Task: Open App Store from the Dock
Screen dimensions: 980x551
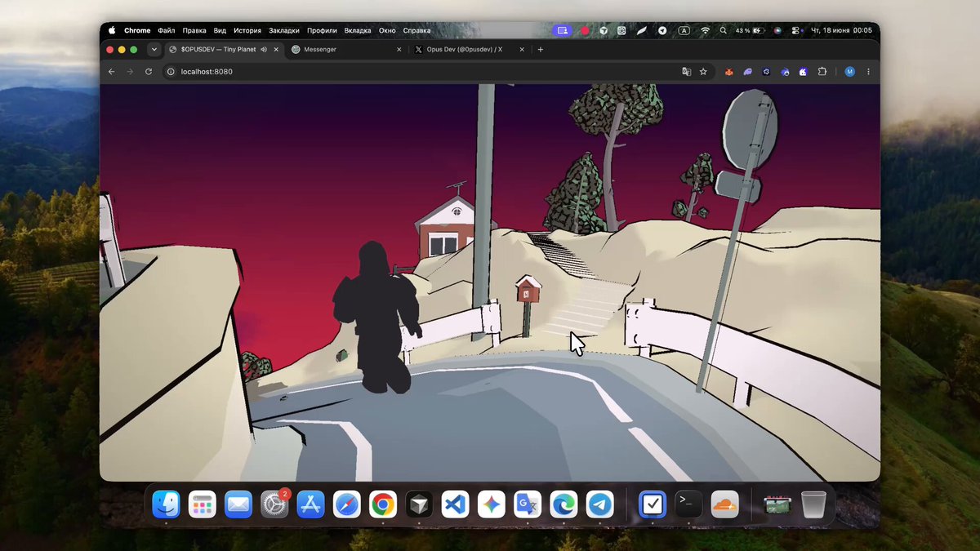Action: 310,504
